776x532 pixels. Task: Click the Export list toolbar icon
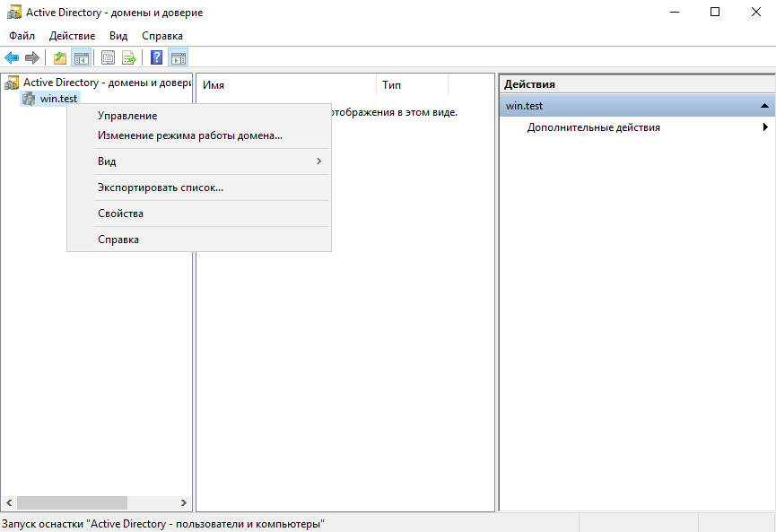129,58
